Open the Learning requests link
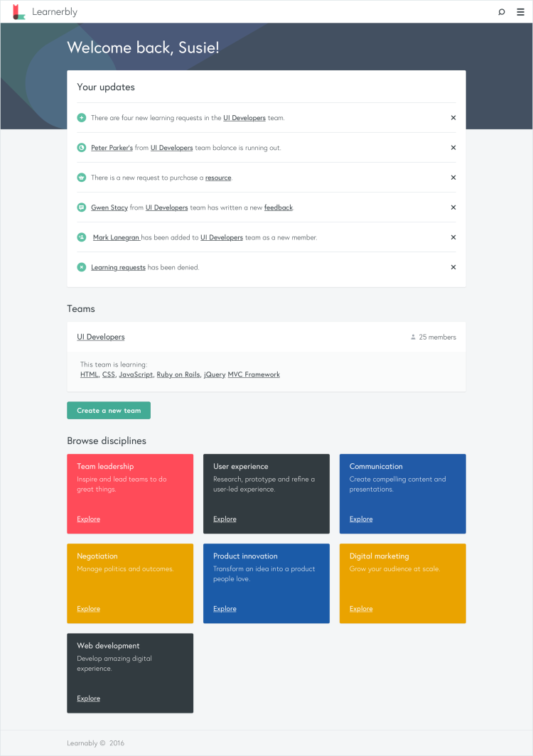The image size is (533, 756). pyautogui.click(x=118, y=267)
